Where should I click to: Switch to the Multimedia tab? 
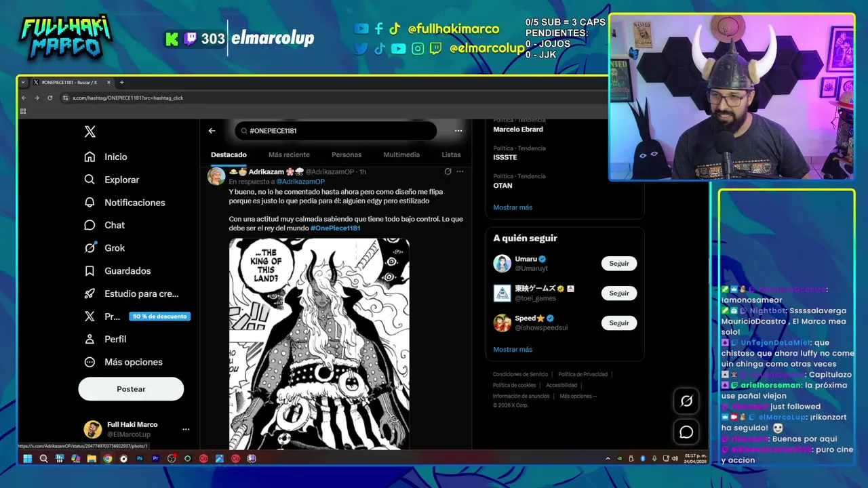[x=401, y=155]
